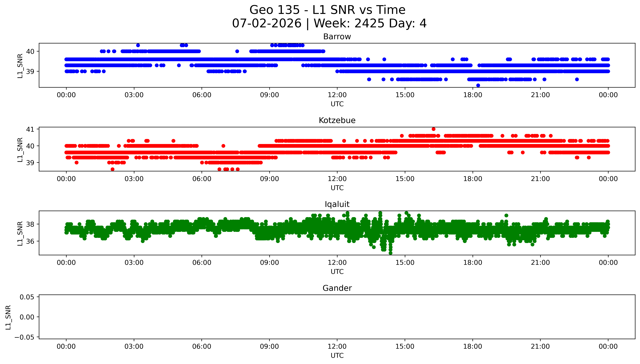Click the UTC axis label under Barrow
The image size is (640, 364).
(337, 104)
